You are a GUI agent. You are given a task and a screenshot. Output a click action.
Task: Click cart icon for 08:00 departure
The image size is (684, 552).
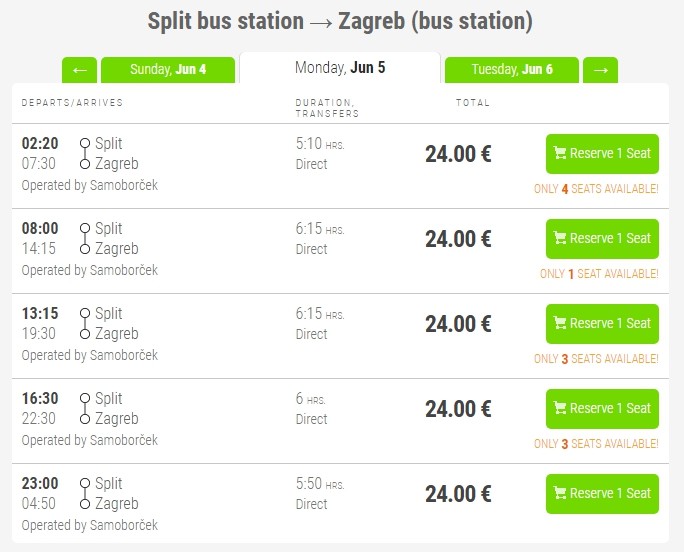[560, 239]
